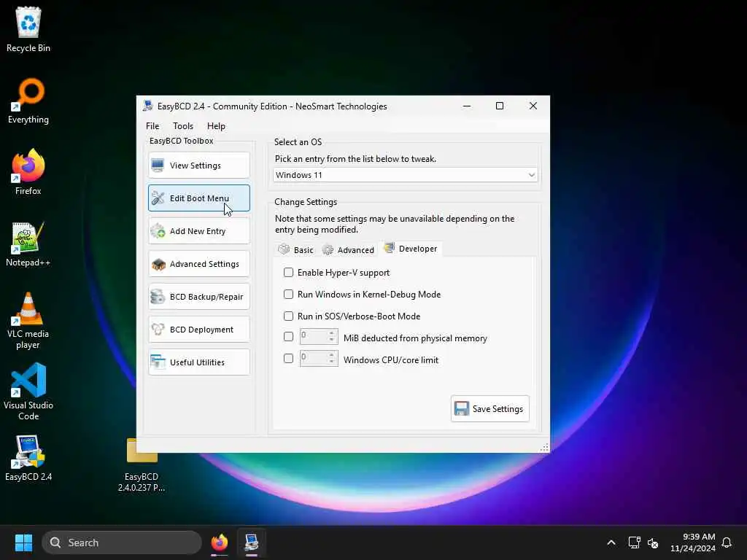This screenshot has width=747, height=560.
Task: Select the Recycle Bin desktop icon
Action: (28, 29)
